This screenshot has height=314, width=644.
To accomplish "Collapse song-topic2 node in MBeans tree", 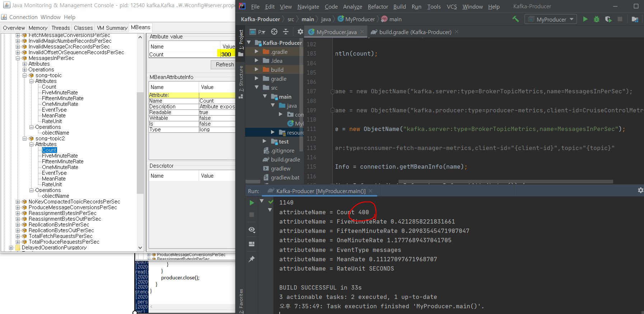I will (x=24, y=139).
